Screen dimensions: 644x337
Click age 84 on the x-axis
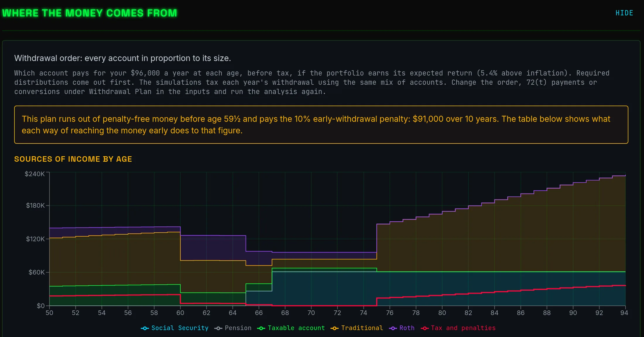click(x=494, y=313)
